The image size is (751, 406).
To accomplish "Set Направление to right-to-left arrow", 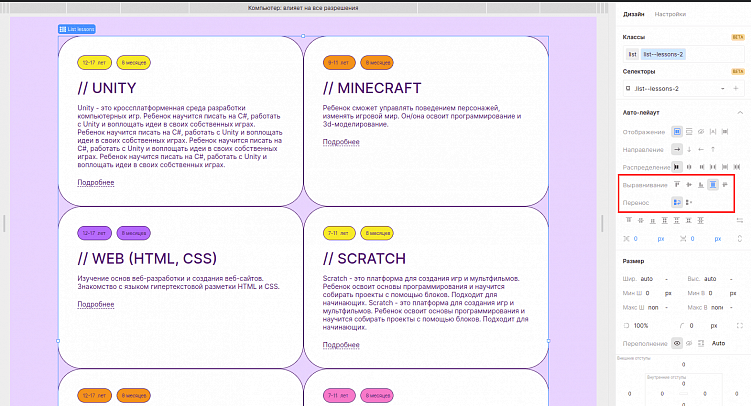I will 701,149.
